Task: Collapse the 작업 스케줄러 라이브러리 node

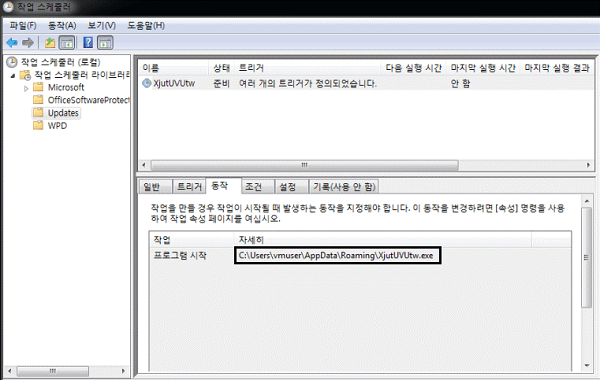Action: click(x=13, y=75)
